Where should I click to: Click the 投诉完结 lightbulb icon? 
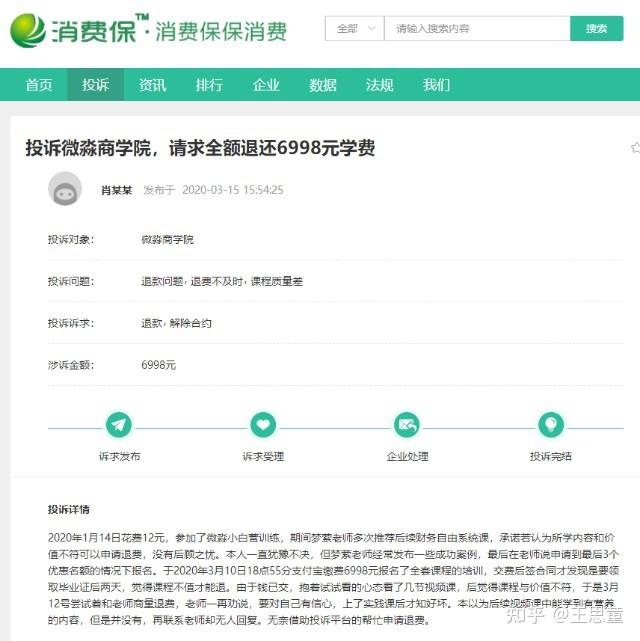(551, 425)
